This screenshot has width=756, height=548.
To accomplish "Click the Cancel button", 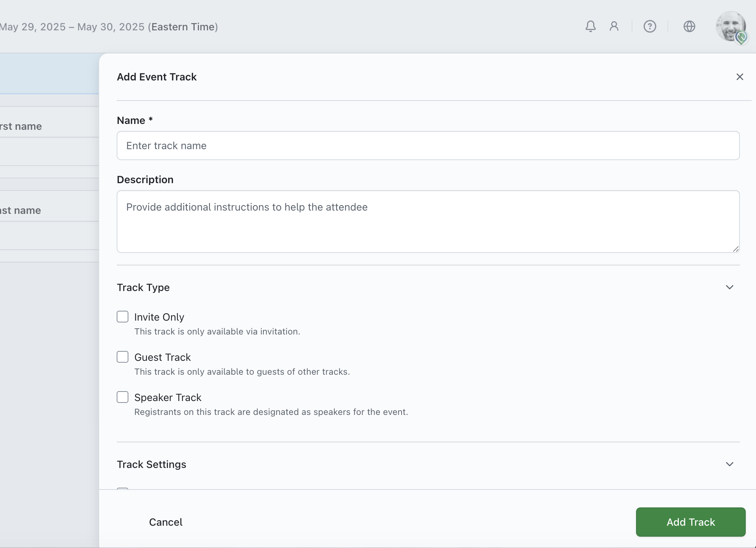I will pos(166,522).
